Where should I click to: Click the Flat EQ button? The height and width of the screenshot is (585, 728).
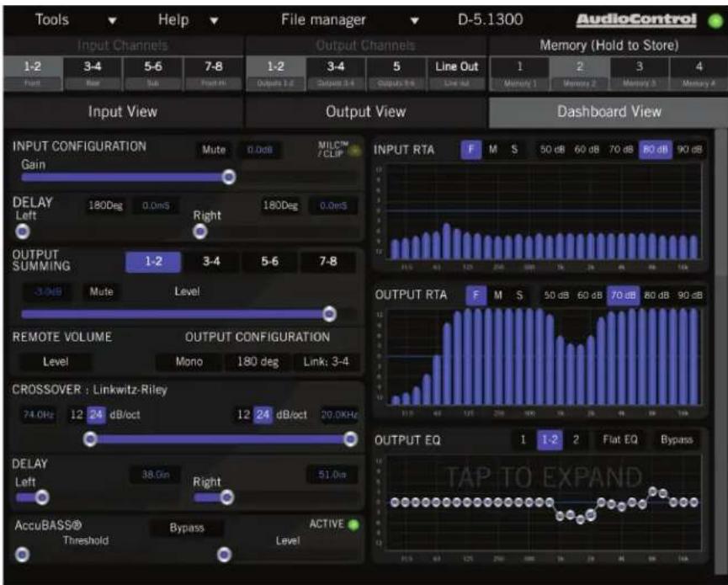click(x=619, y=439)
